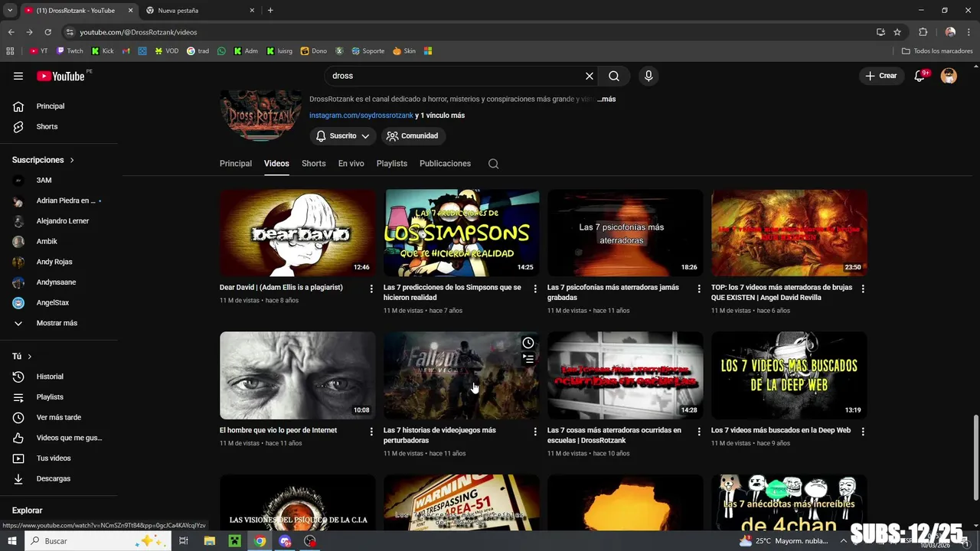This screenshot has width=980, height=551.
Task: Show hidden system tray icons
Action: pos(844,541)
